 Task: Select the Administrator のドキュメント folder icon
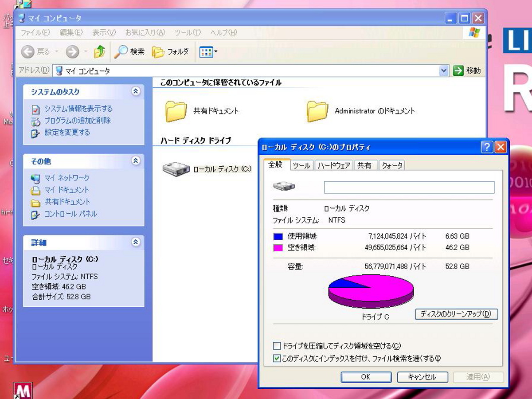tap(317, 111)
